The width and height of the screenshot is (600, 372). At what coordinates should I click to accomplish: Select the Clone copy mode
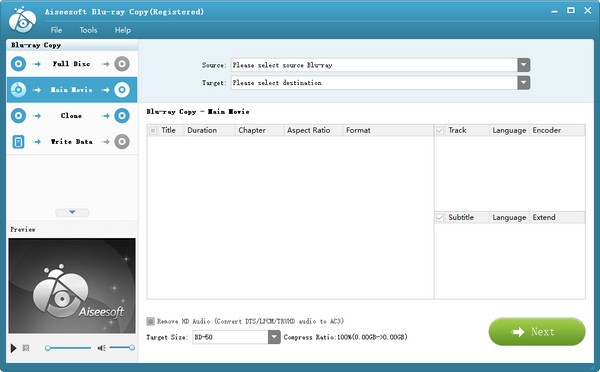[72, 116]
